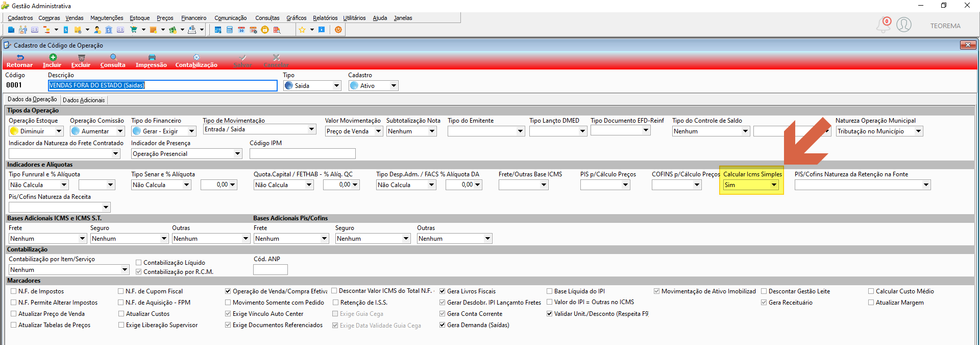The width and height of the screenshot is (980, 345).
Task: Click the Contabilização gear button
Action: (x=197, y=61)
